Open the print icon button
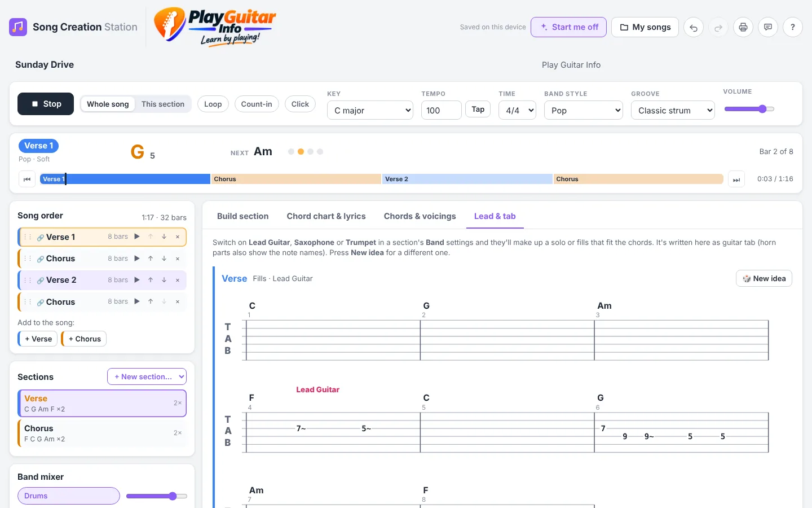Viewport: 812px width, 508px height. tap(743, 27)
